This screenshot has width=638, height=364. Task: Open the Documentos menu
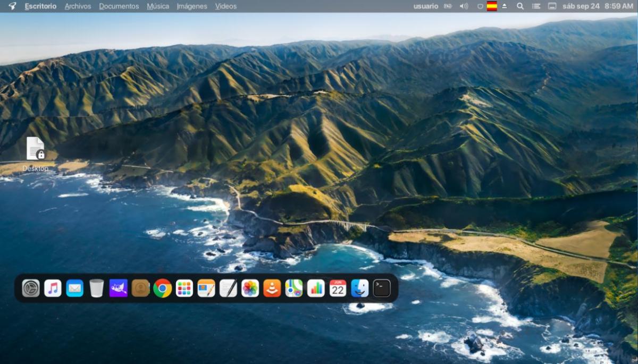click(119, 6)
